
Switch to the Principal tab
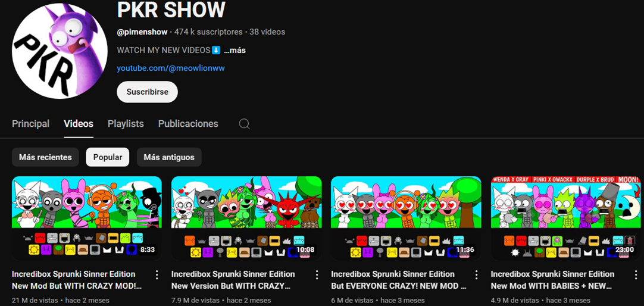coord(31,124)
